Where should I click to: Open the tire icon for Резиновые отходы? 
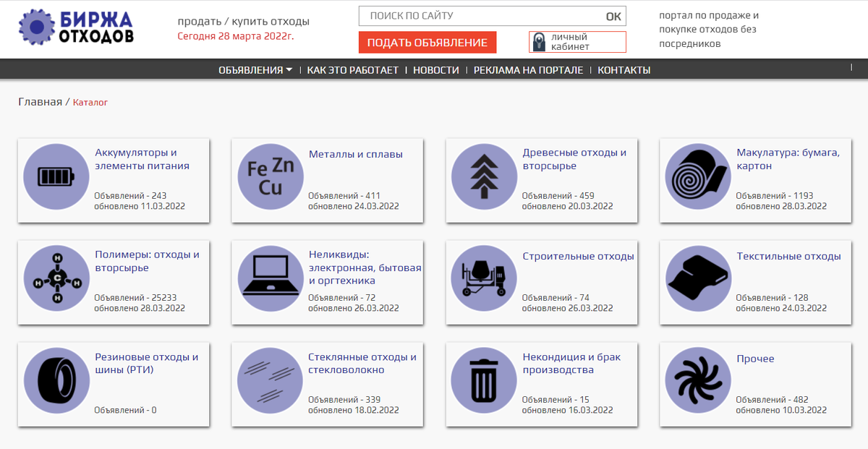point(56,380)
